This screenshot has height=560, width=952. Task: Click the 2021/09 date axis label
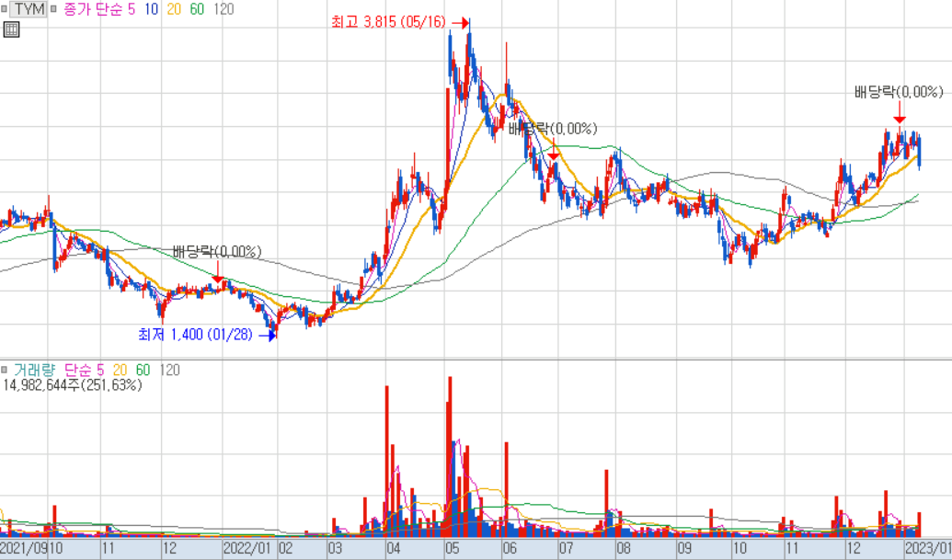23,548
